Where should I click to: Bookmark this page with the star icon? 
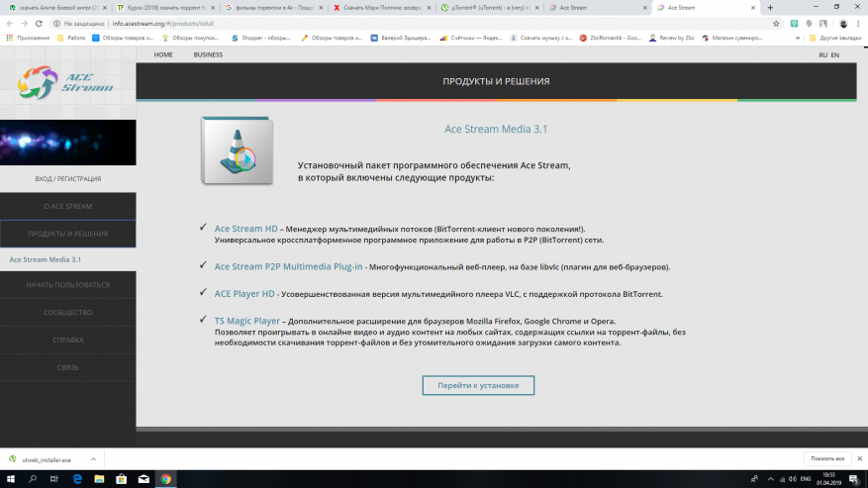(x=776, y=24)
